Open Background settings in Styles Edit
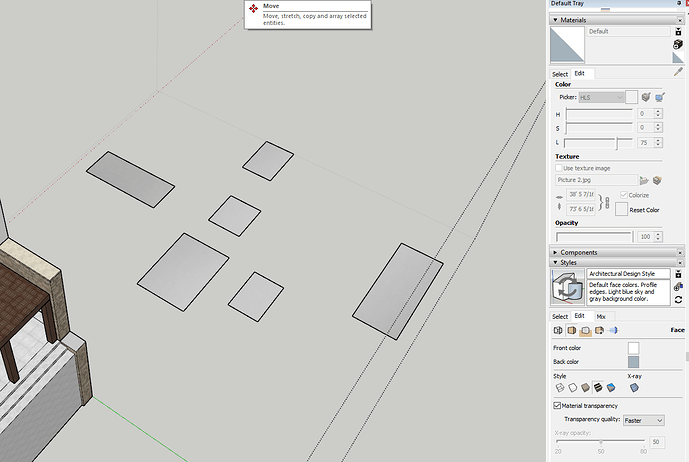The width and height of the screenshot is (689, 462). coord(585,330)
